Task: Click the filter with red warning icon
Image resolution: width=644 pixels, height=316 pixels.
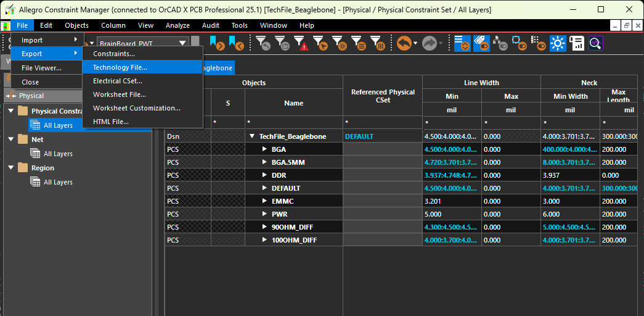Action: (x=300, y=43)
